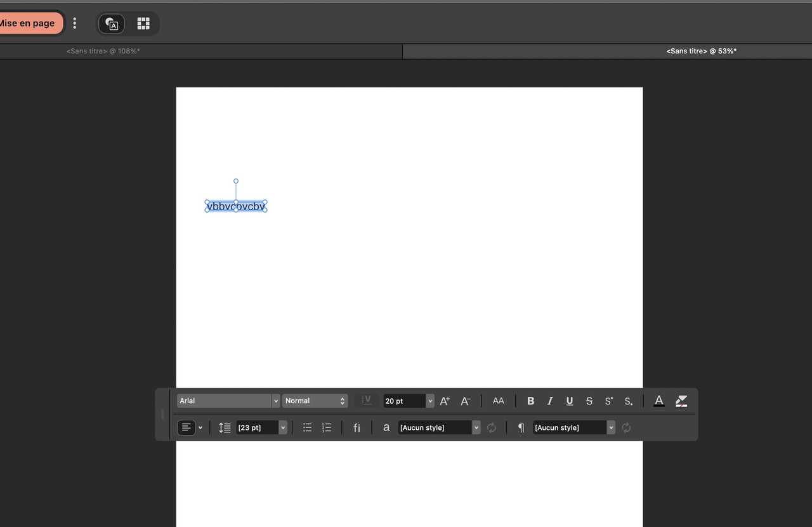Apply bulleted list formatting

pyautogui.click(x=307, y=427)
